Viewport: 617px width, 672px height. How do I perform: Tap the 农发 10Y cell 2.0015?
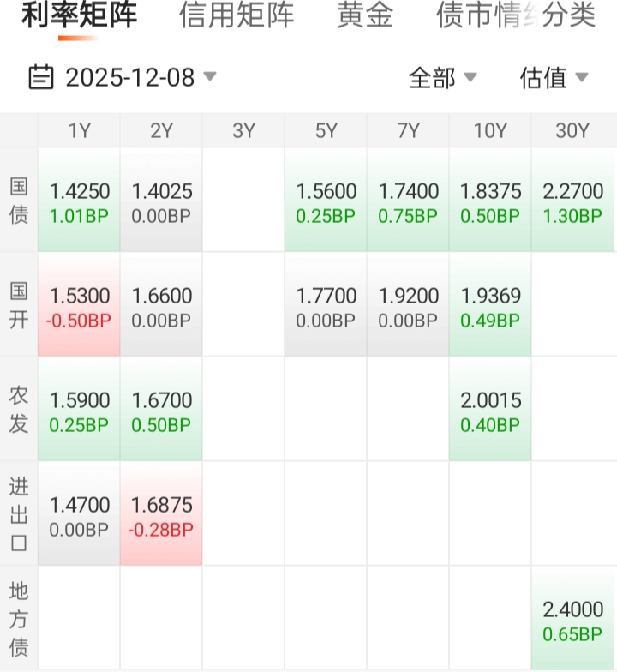pos(490,411)
